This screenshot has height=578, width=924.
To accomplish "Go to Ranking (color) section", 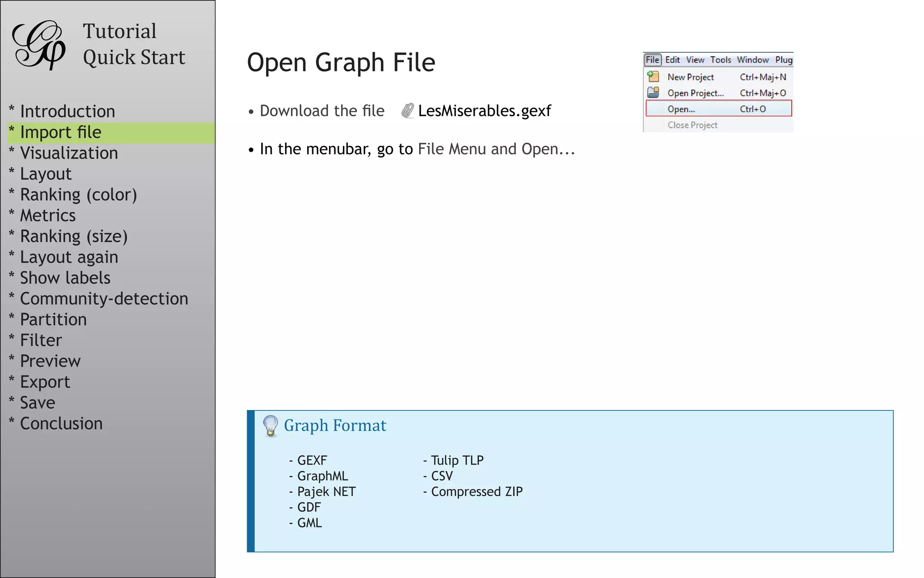I will [78, 195].
